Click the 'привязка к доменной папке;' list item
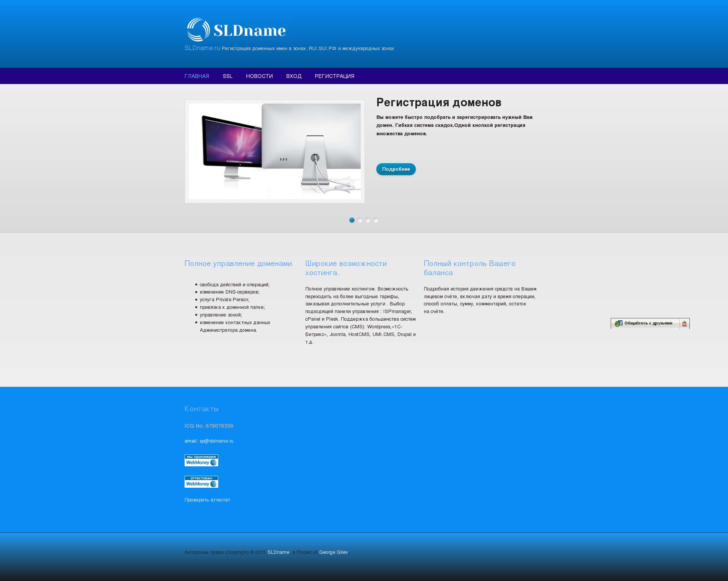Screen dimensions: 728x581 [232, 307]
